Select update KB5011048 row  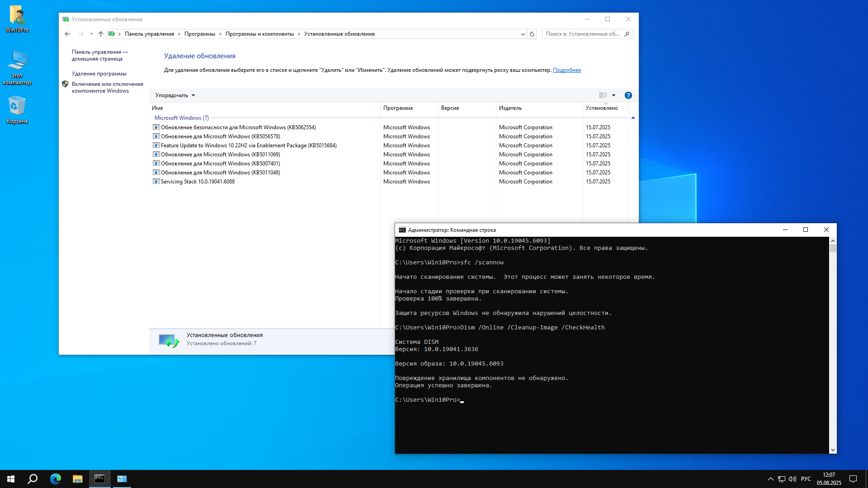tap(389, 173)
